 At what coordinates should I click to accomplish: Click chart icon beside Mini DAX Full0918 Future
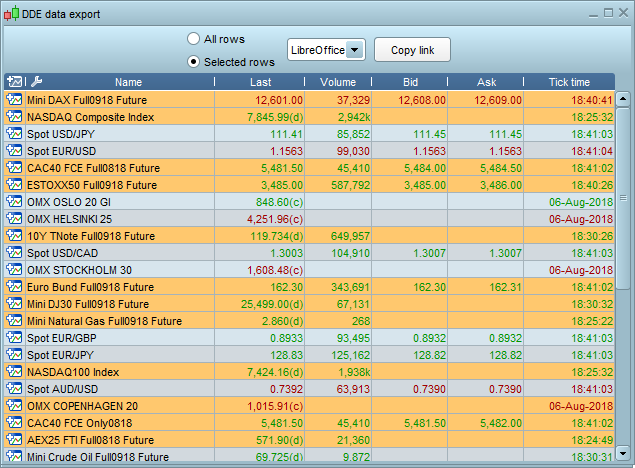tap(14, 100)
